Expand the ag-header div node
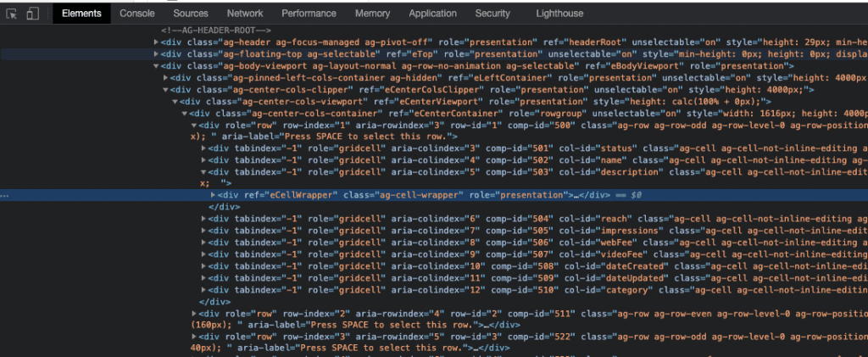This screenshot has width=868, height=357. (x=156, y=42)
